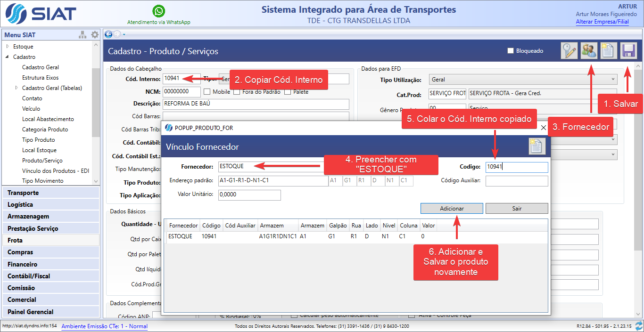Screen dimensions: 644x332
Task: Expand the Estoque tree node
Action: pyautogui.click(x=8, y=47)
